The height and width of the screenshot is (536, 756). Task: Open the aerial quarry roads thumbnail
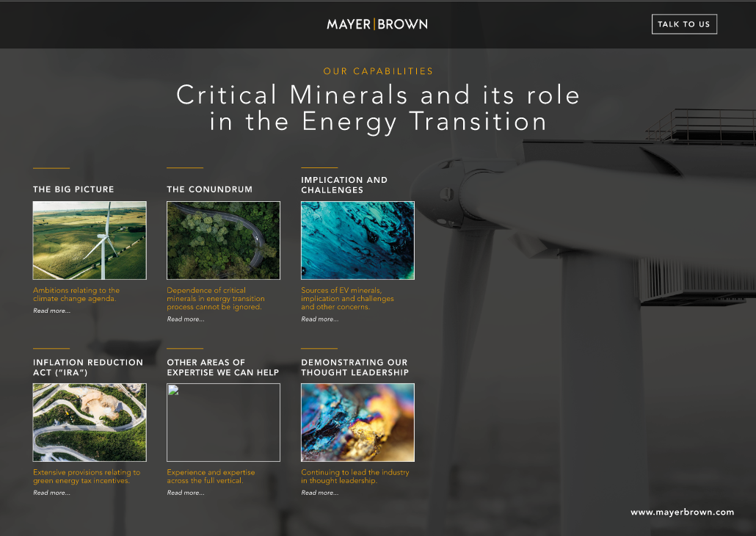click(90, 422)
